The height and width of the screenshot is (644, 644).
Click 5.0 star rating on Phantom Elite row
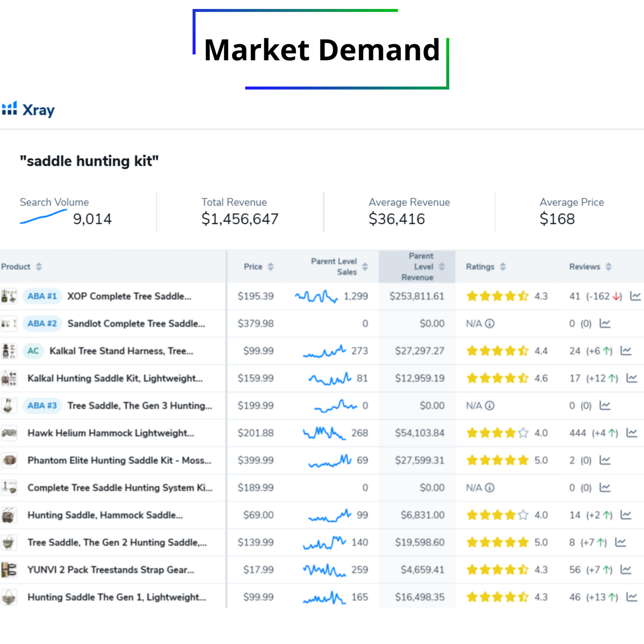click(507, 460)
